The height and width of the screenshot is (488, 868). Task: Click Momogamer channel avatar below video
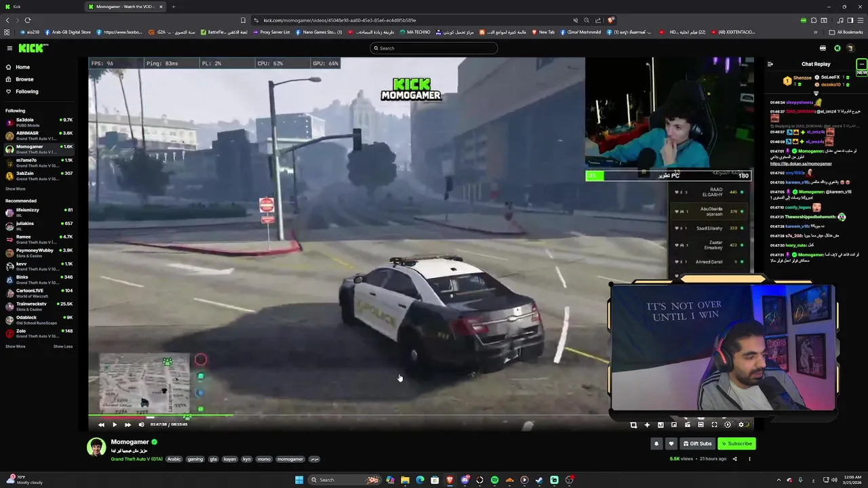tap(96, 447)
